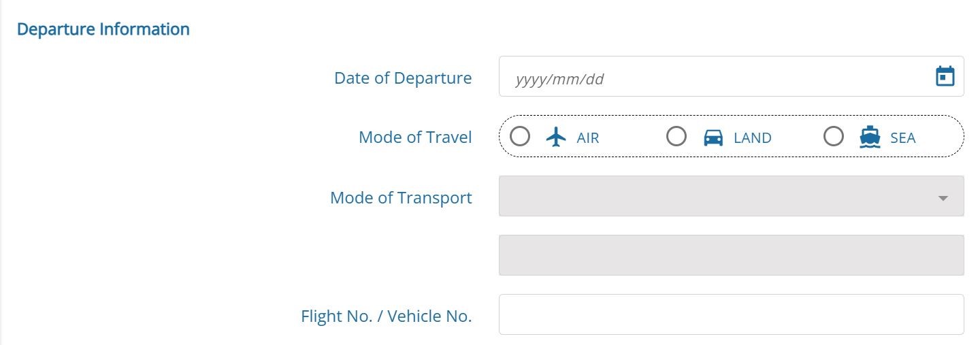
Task: Click the airplane icon for AIR travel
Action: 557,137
